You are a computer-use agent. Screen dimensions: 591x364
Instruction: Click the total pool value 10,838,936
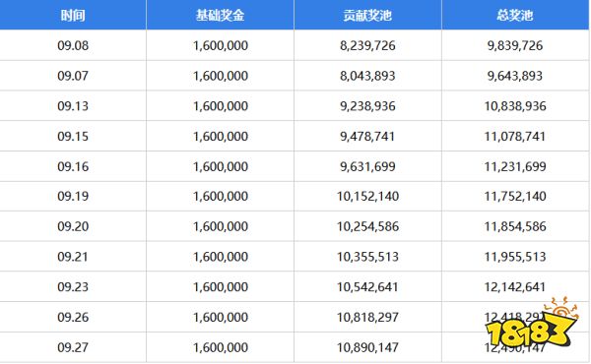tap(515, 106)
